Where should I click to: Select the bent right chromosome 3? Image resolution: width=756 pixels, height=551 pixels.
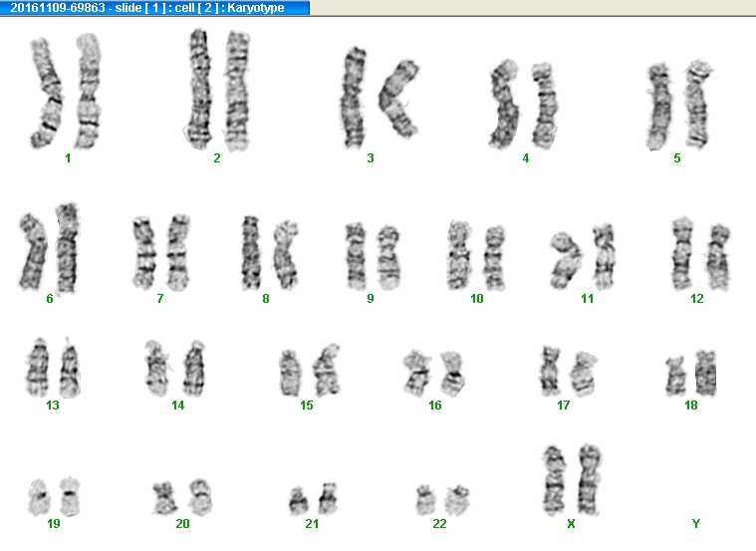398,99
